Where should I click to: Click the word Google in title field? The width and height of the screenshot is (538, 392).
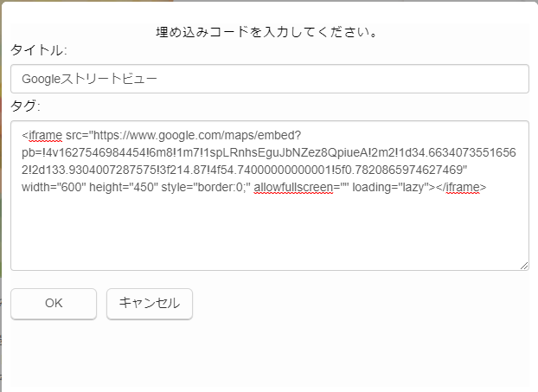point(42,79)
